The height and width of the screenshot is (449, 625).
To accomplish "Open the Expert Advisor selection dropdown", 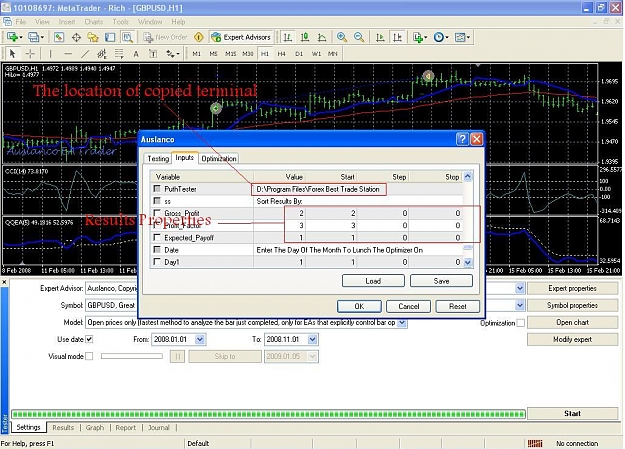I will tap(520, 288).
